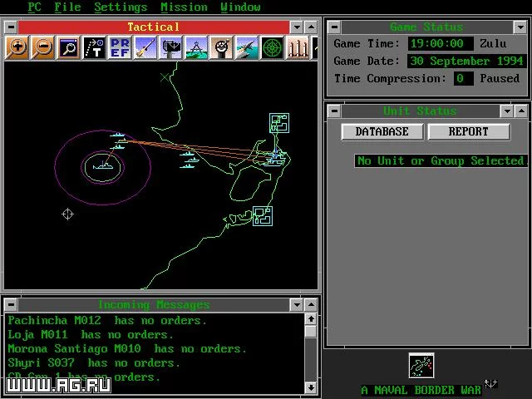
Task: Open the Window menu
Action: pyautogui.click(x=240, y=7)
